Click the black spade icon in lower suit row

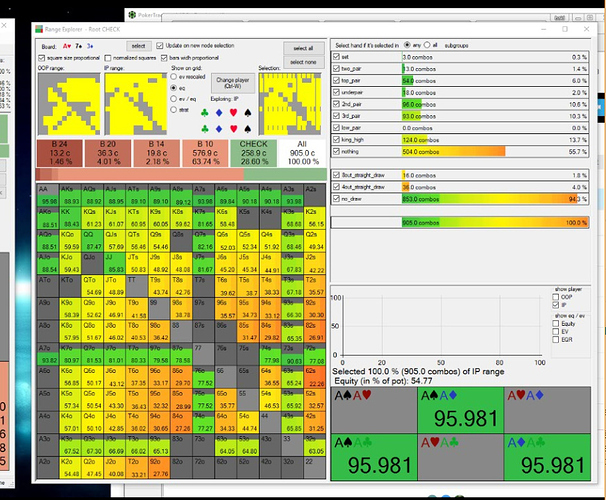pos(248,128)
